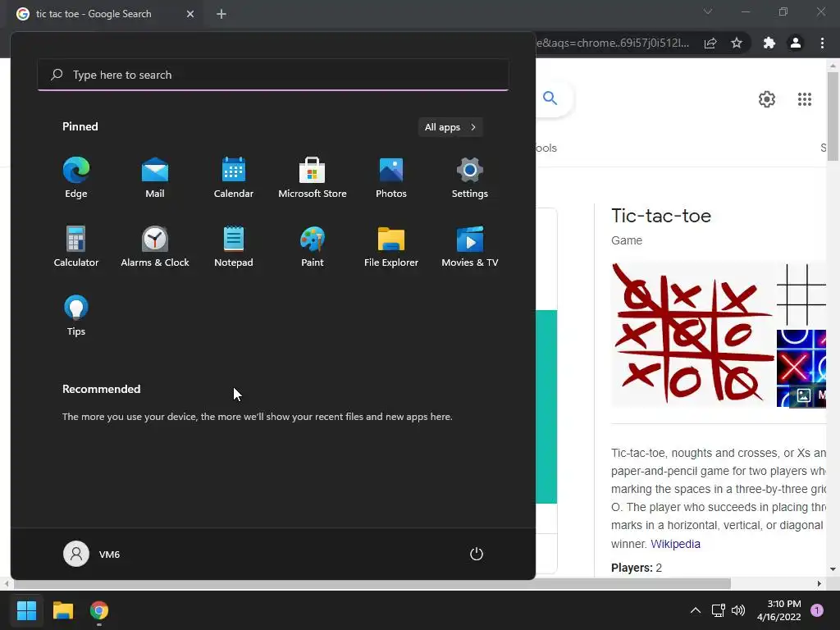The height and width of the screenshot is (630, 840).
Task: Focus the Type here to search box
Action: click(273, 75)
